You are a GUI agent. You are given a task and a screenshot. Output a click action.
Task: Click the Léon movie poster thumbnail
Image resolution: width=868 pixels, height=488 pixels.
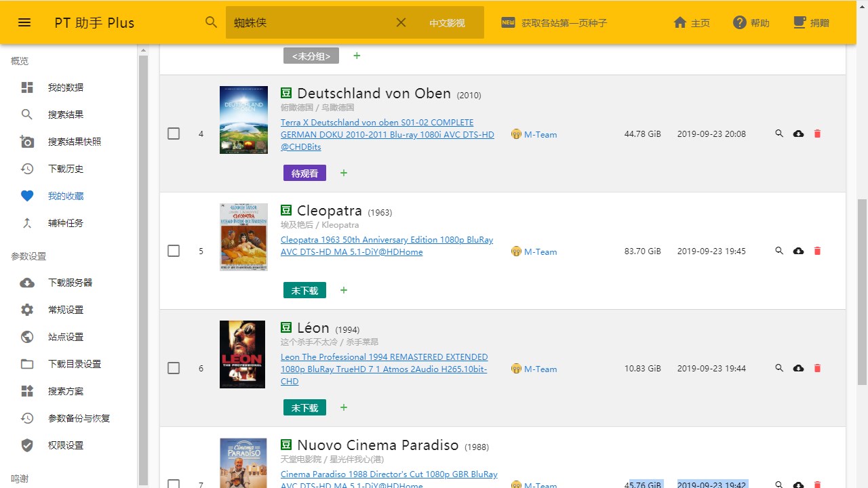[242, 354]
